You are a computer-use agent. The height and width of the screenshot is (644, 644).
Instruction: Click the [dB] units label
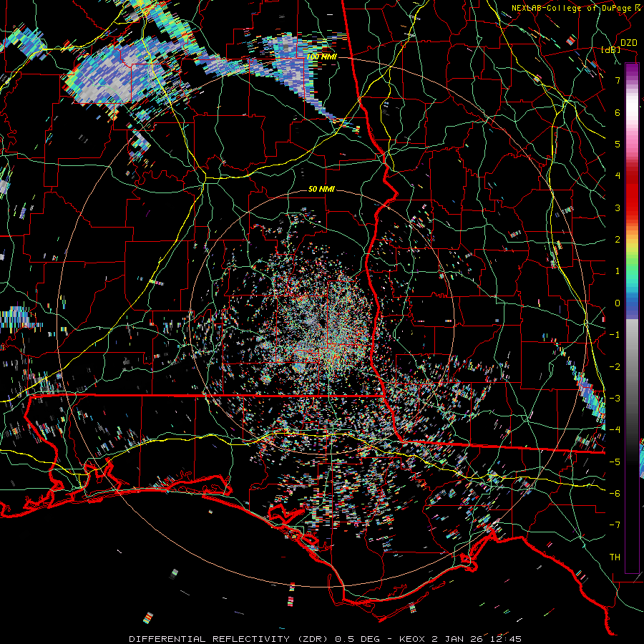pyautogui.click(x=611, y=50)
